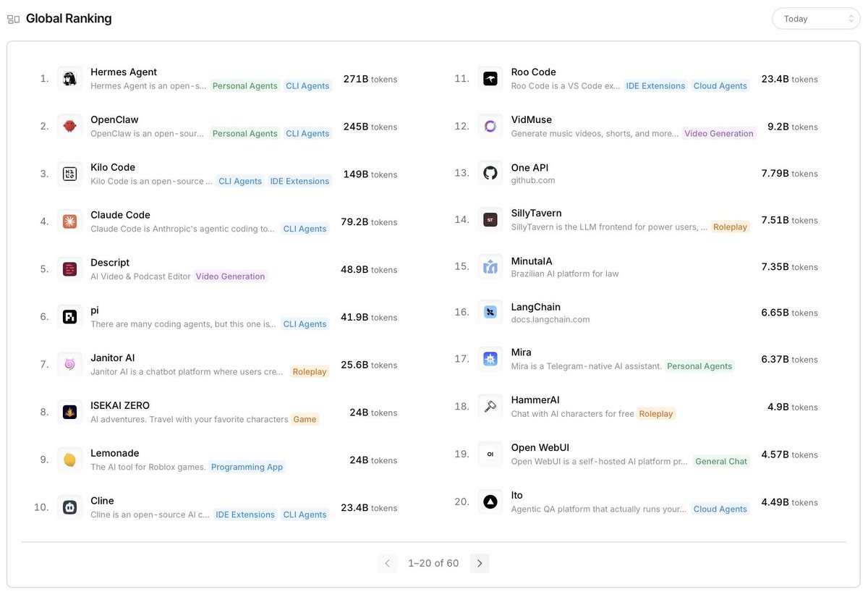Open the Claude Code app icon
This screenshot has height=592, width=868.
(x=70, y=221)
